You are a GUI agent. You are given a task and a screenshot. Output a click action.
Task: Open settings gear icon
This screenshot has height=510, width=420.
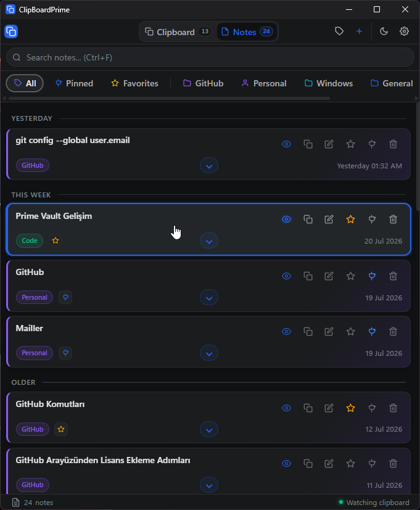click(404, 31)
